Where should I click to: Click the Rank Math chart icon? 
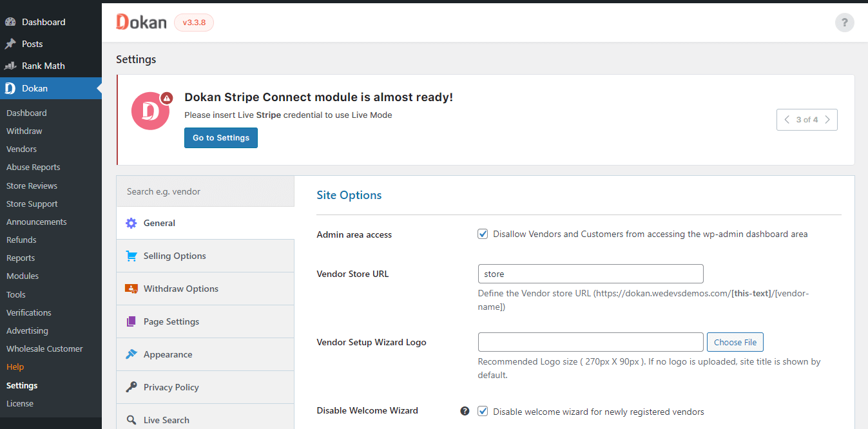click(10, 66)
